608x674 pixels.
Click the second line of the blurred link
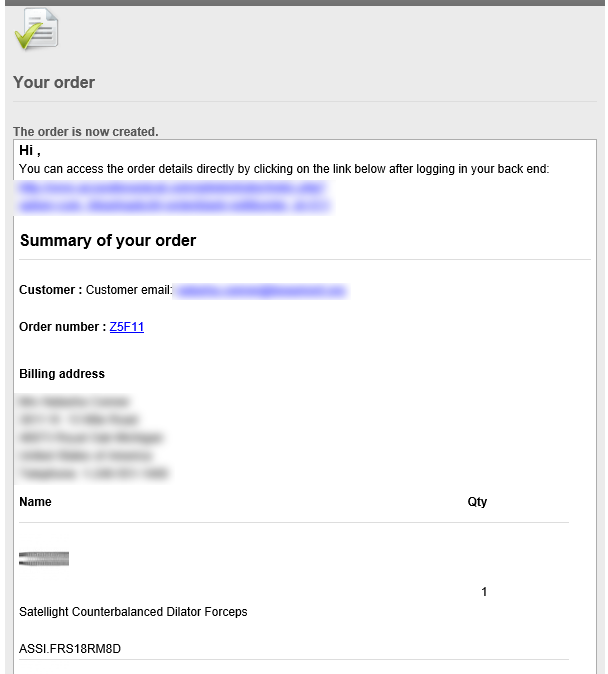pyautogui.click(x=174, y=206)
